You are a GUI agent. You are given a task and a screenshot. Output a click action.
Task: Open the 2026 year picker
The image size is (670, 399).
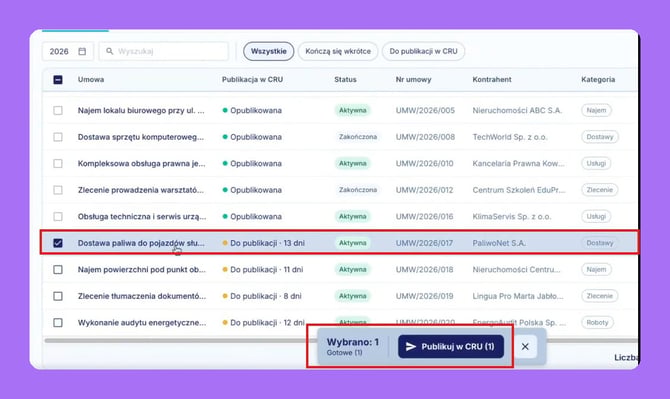[68, 51]
